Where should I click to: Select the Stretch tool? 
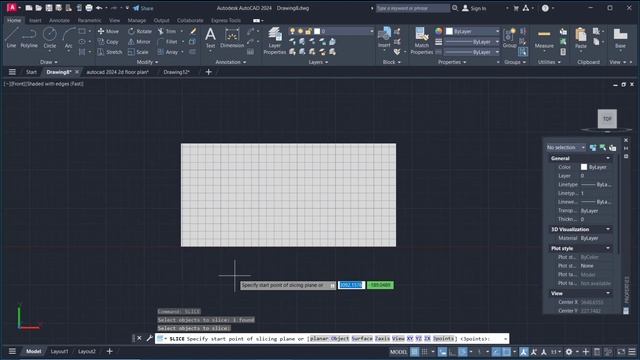(x=109, y=52)
